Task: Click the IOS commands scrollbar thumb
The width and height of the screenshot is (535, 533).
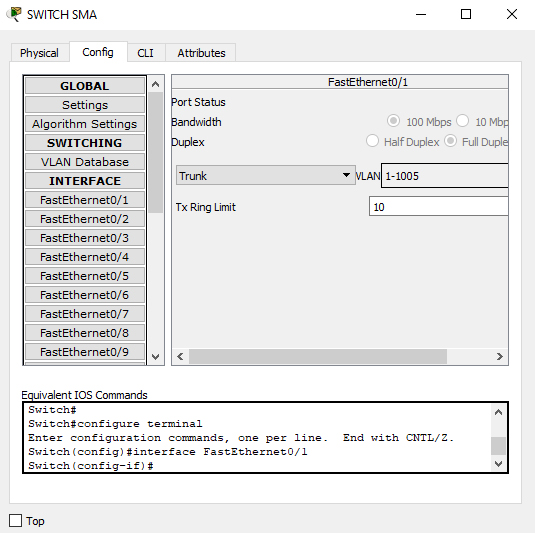Action: 498,446
